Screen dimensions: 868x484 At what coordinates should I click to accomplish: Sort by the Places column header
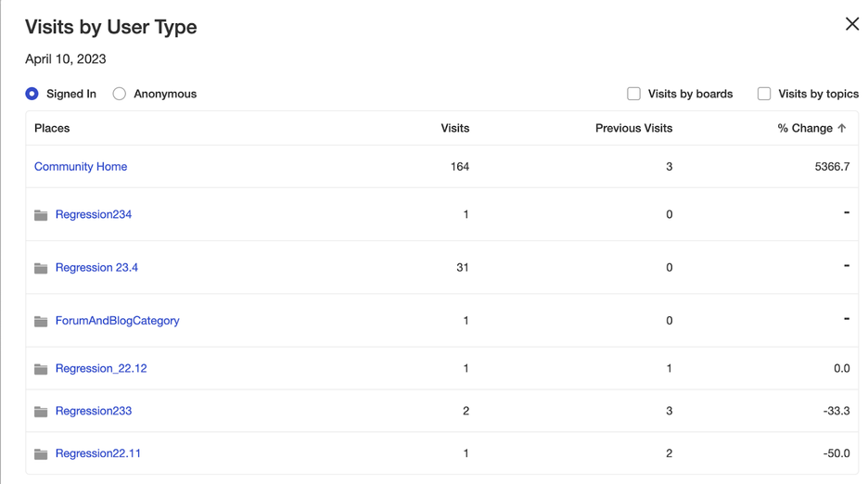[x=52, y=128]
